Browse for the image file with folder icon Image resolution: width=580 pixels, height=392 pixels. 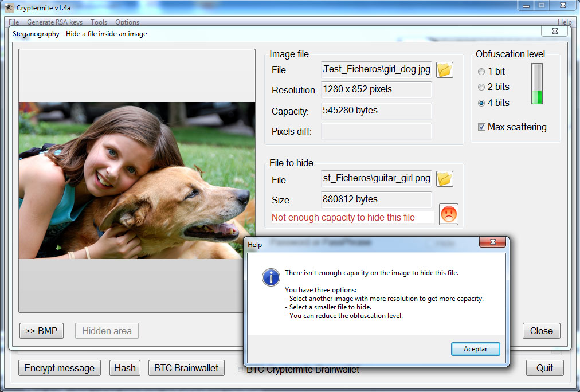(x=445, y=70)
